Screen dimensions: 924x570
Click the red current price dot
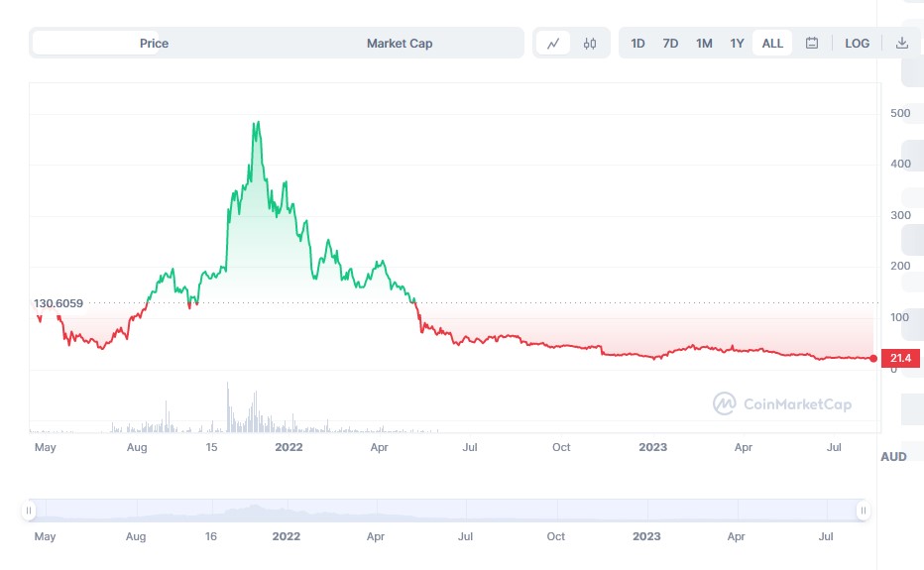tap(872, 358)
